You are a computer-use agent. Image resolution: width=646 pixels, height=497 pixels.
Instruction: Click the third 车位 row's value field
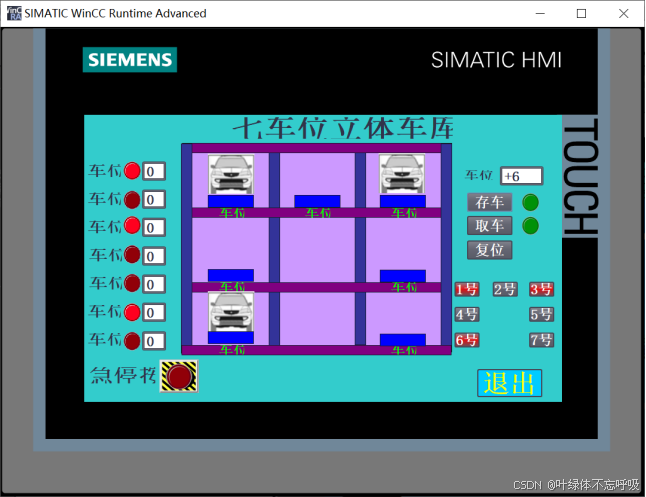(154, 227)
